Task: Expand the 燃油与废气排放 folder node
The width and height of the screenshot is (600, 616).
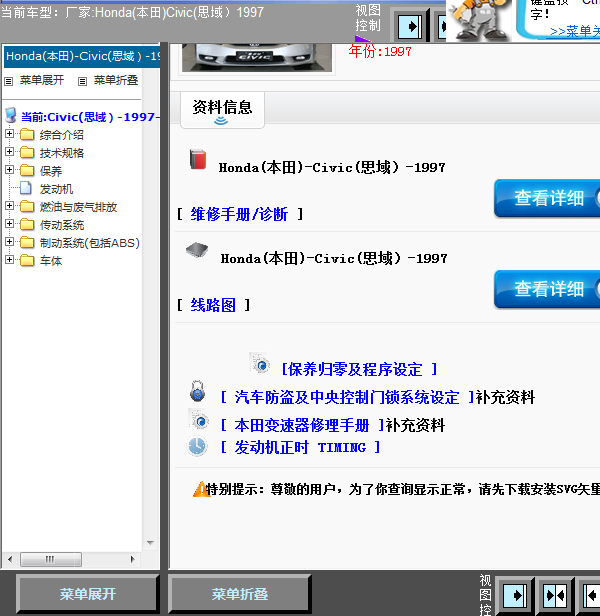Action: point(9,206)
